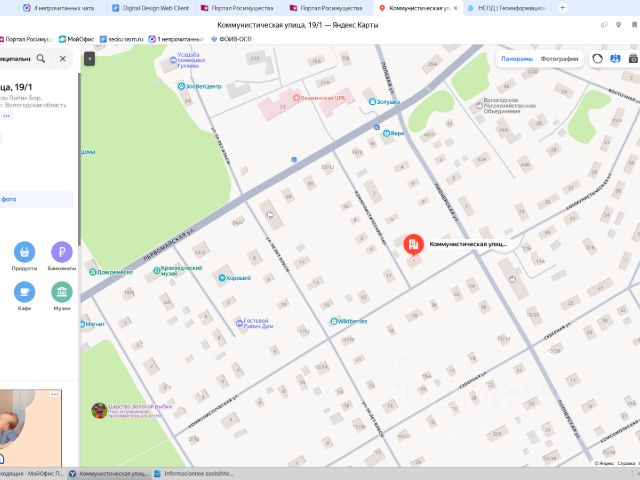Select the Продукты category icon

coord(24,252)
